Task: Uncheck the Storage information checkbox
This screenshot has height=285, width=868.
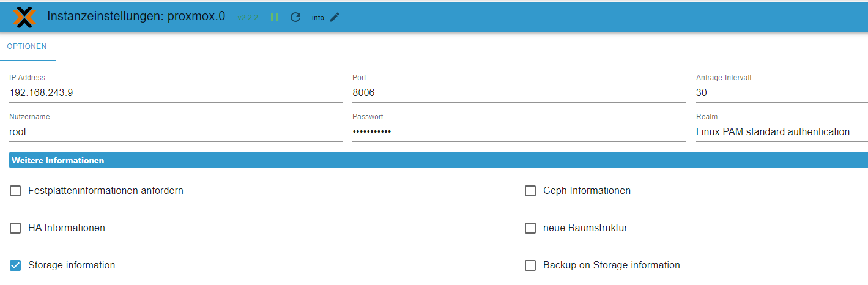Action: point(15,265)
